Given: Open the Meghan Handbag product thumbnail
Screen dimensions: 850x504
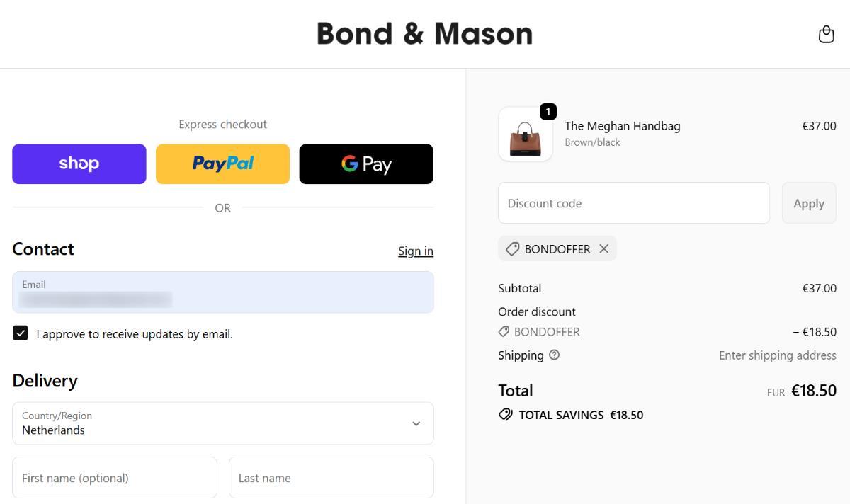Looking at the screenshot, I should [x=525, y=134].
